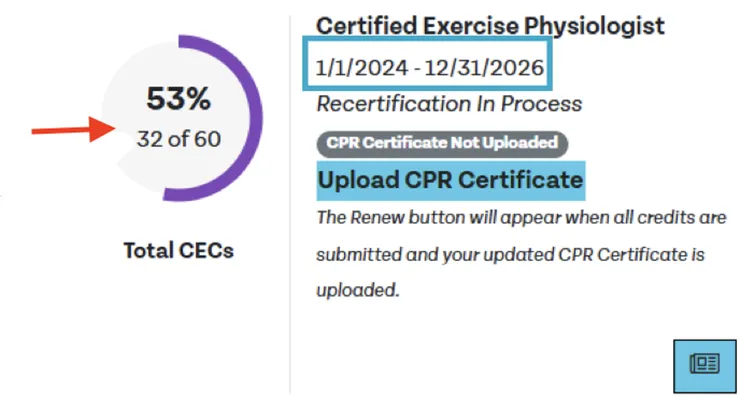The image size is (740, 402).
Task: Click the vertical divider beside the progress ring
Action: pyautogui.click(x=290, y=200)
